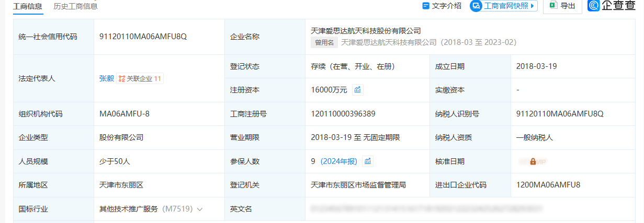Open the (2024年报) annual report link
The width and height of the screenshot is (644, 223).
click(338, 161)
